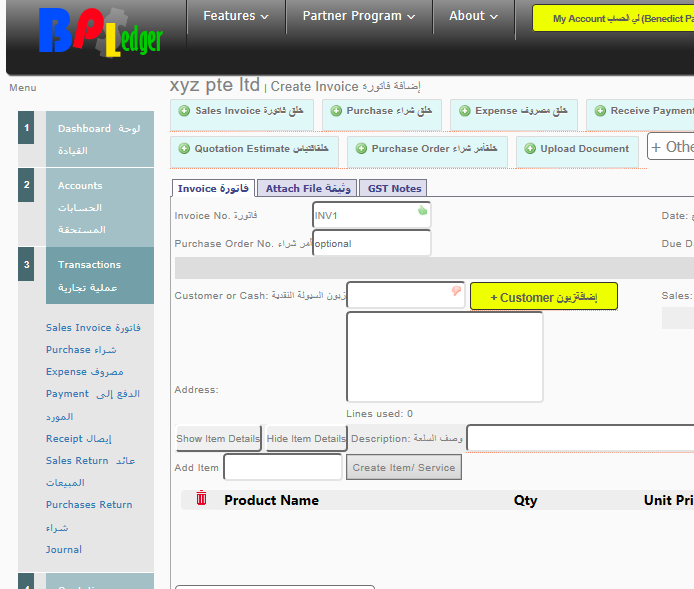Screen dimensions: 694x589
Task: Click the plus icon on Upload Document
Action: tap(530, 149)
